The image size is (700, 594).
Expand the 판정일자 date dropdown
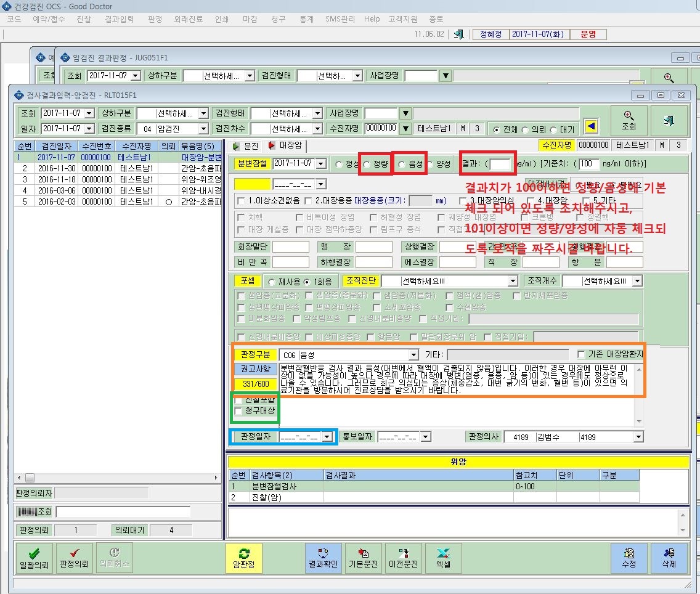[x=327, y=437]
